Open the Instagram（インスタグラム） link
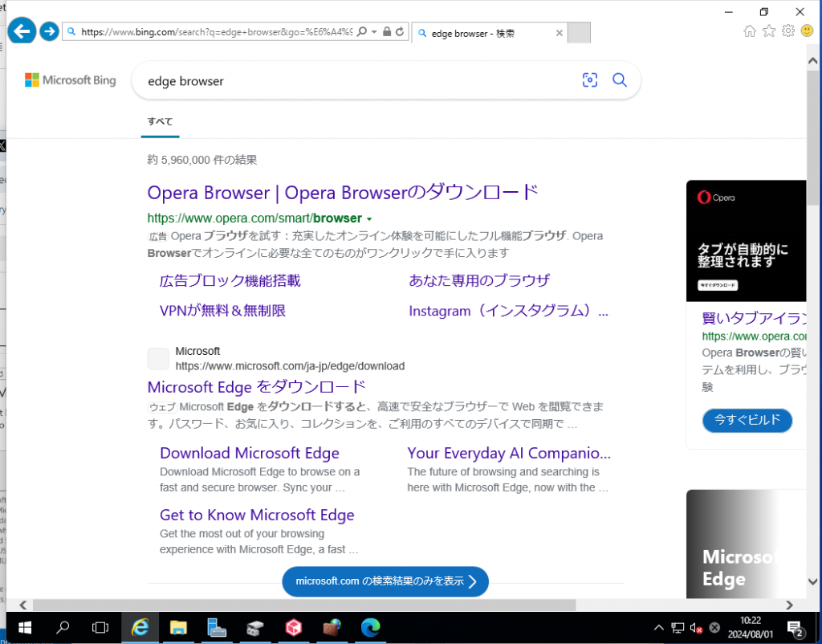The width and height of the screenshot is (822, 644). [508, 311]
